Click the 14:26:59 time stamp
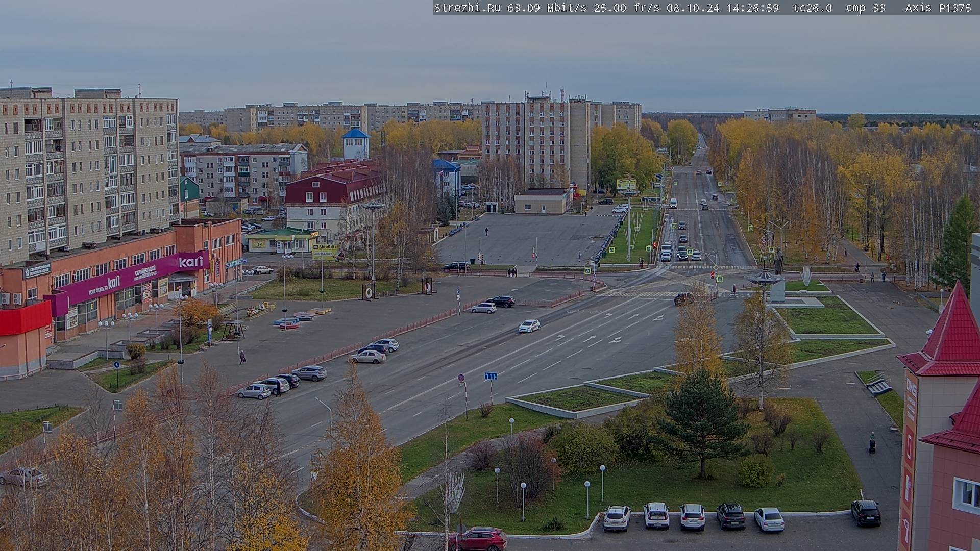Image resolution: width=980 pixels, height=551 pixels. [752, 8]
